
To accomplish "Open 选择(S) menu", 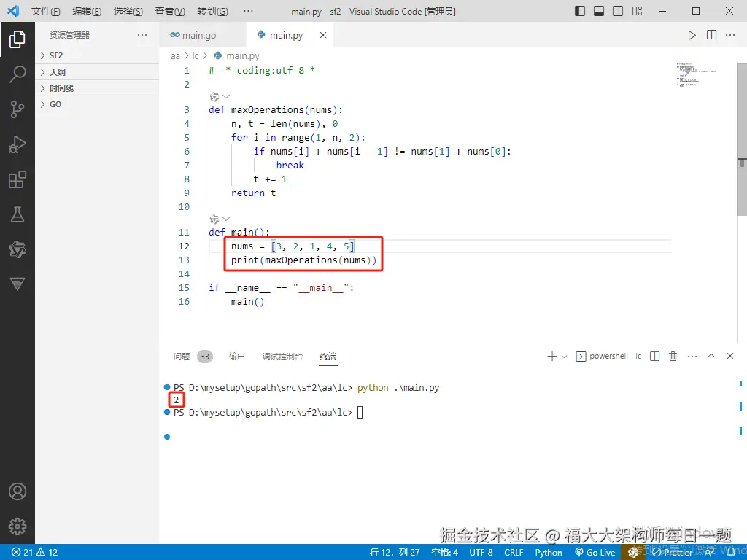I will pyautogui.click(x=128, y=11).
